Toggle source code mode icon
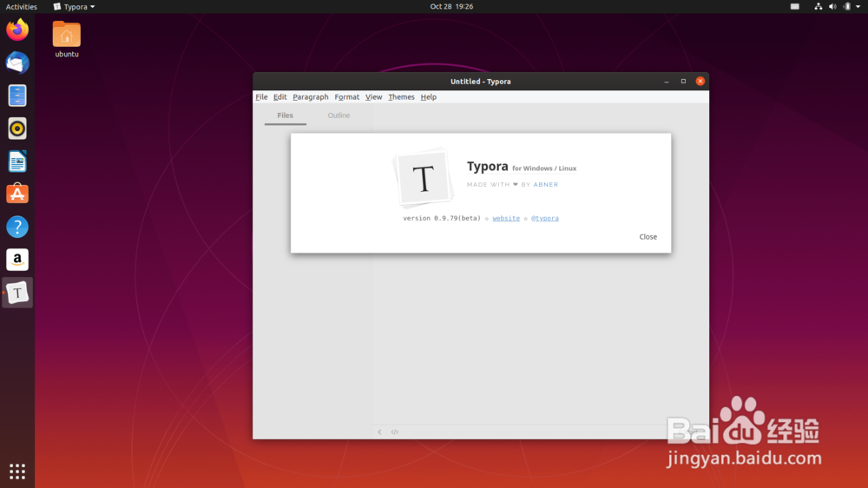This screenshot has width=868, height=488. (x=395, y=432)
